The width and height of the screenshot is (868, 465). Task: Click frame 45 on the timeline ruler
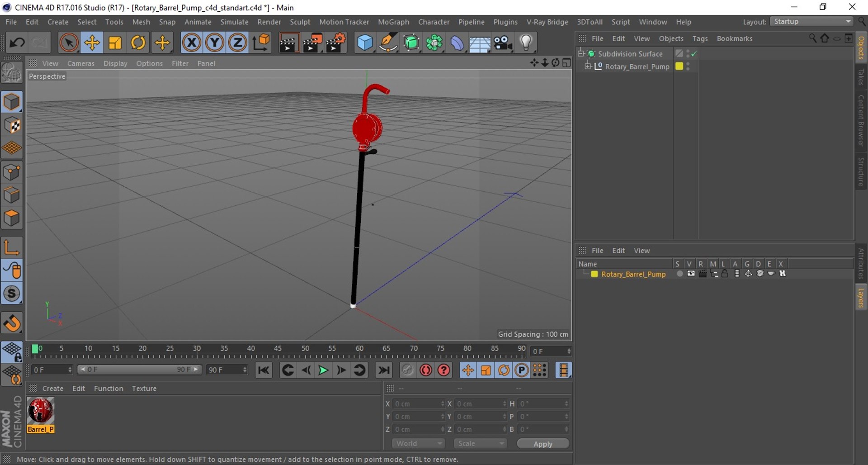tap(278, 349)
